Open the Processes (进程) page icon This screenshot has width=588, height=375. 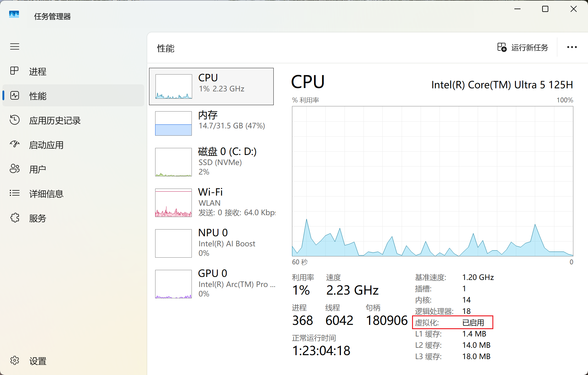(15, 71)
